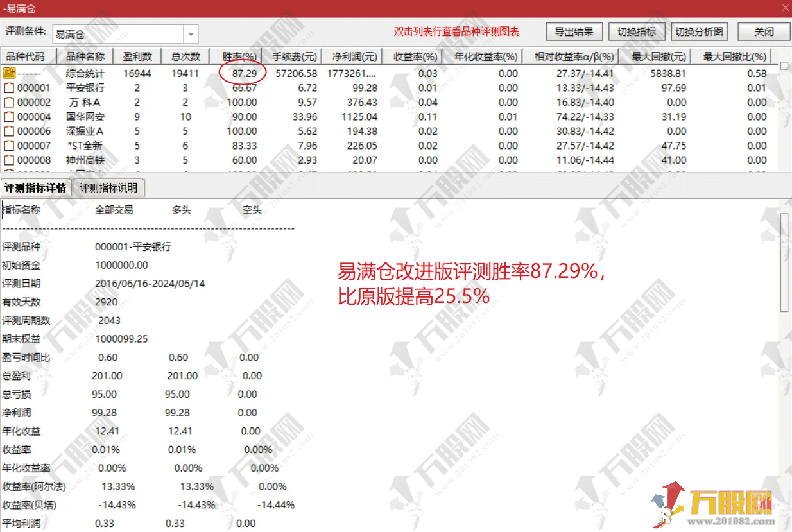Click the 5838.81 max drawdown value
Viewport: 792px width, 532px height.
(x=667, y=73)
